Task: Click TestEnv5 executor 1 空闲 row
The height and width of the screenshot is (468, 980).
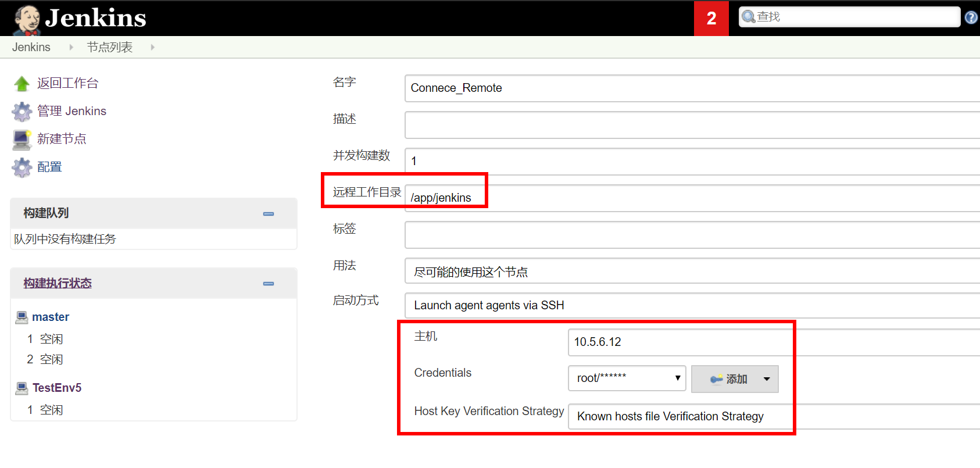Action: [45, 410]
